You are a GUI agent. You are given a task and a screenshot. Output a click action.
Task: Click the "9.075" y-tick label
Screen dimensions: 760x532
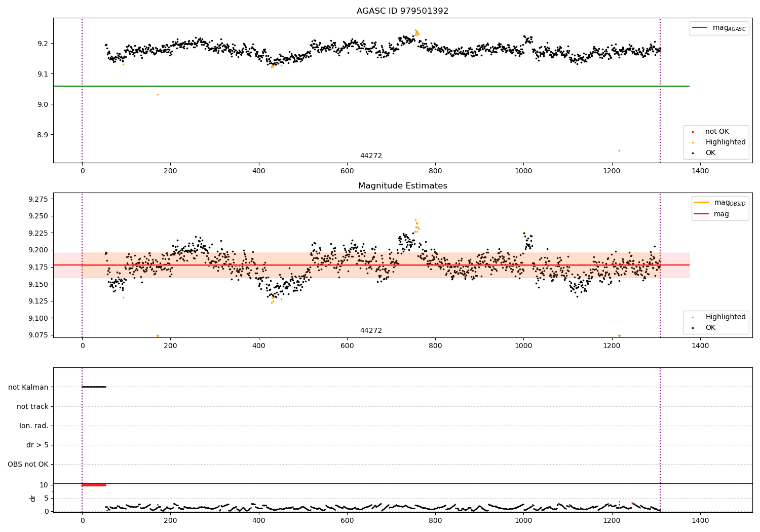tap(39, 335)
